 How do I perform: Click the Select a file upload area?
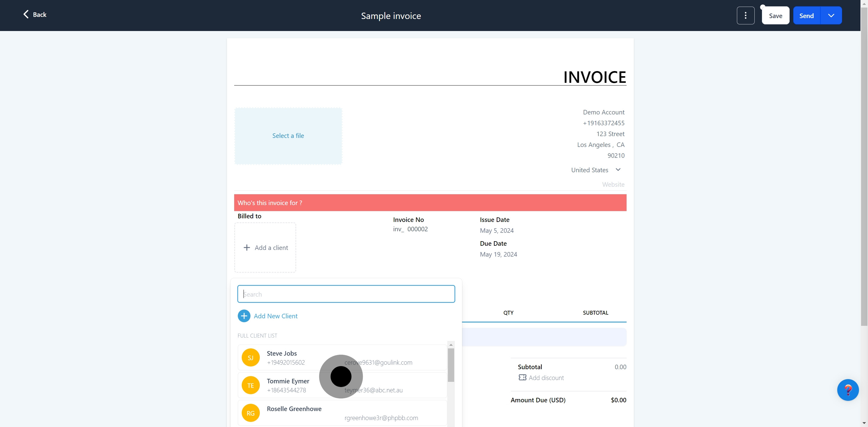coord(288,136)
